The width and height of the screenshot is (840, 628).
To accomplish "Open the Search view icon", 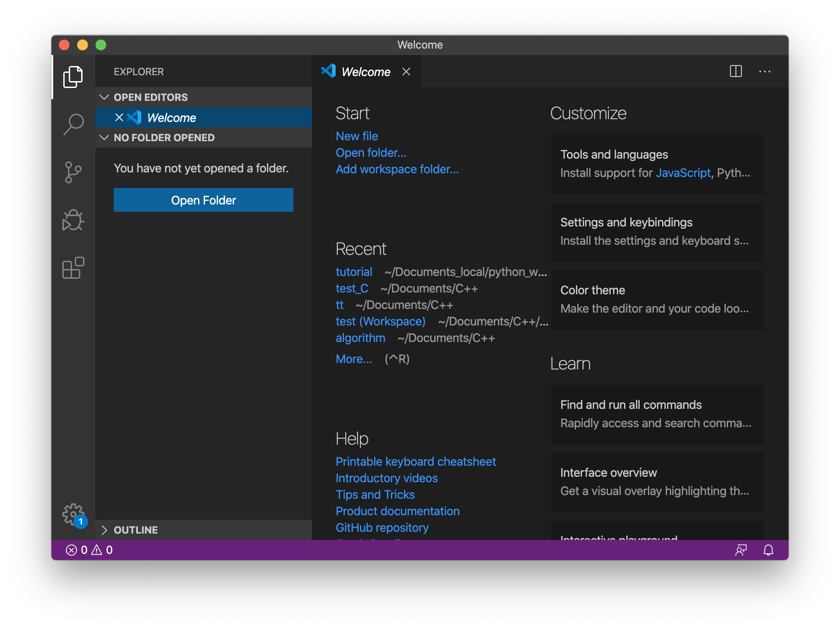I will tap(73, 124).
